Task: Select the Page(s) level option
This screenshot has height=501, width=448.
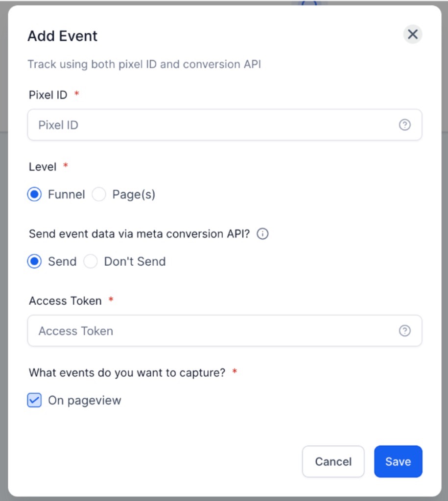Action: [99, 195]
